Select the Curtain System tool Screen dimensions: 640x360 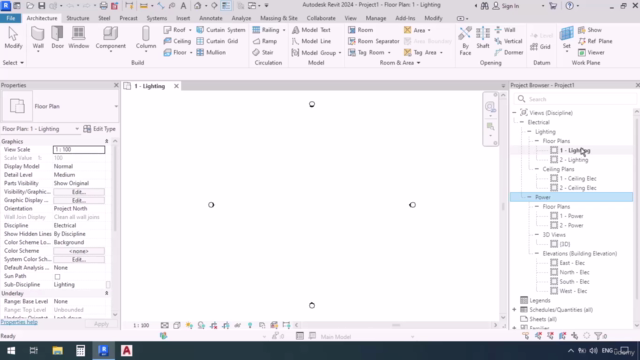click(x=221, y=30)
